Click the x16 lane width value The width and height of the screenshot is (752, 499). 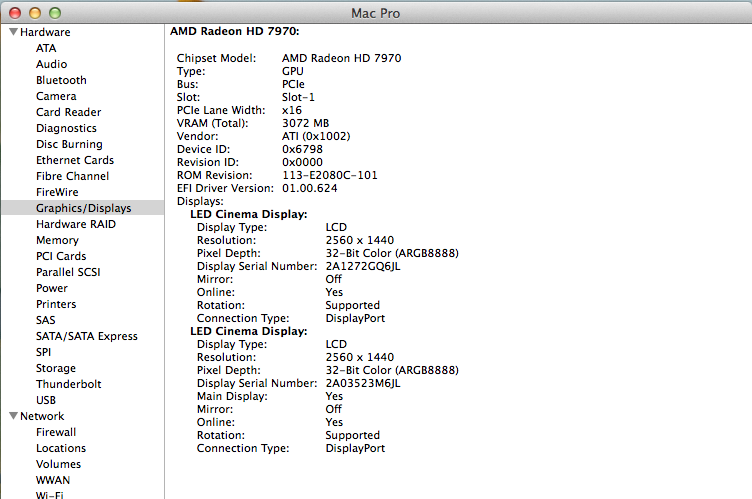coord(292,110)
